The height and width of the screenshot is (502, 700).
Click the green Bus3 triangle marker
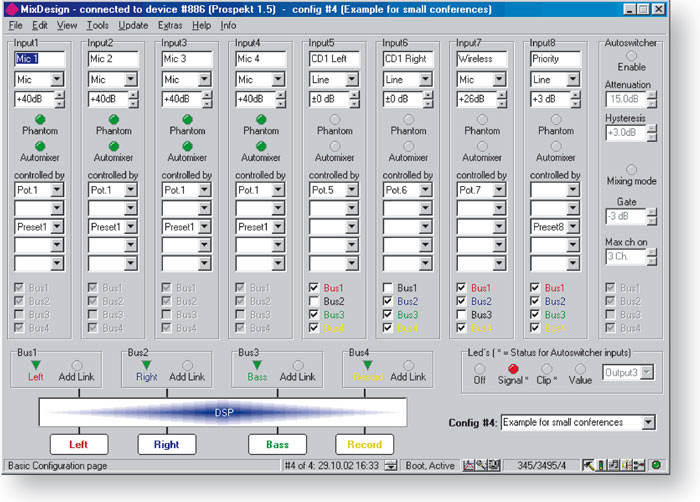click(258, 365)
